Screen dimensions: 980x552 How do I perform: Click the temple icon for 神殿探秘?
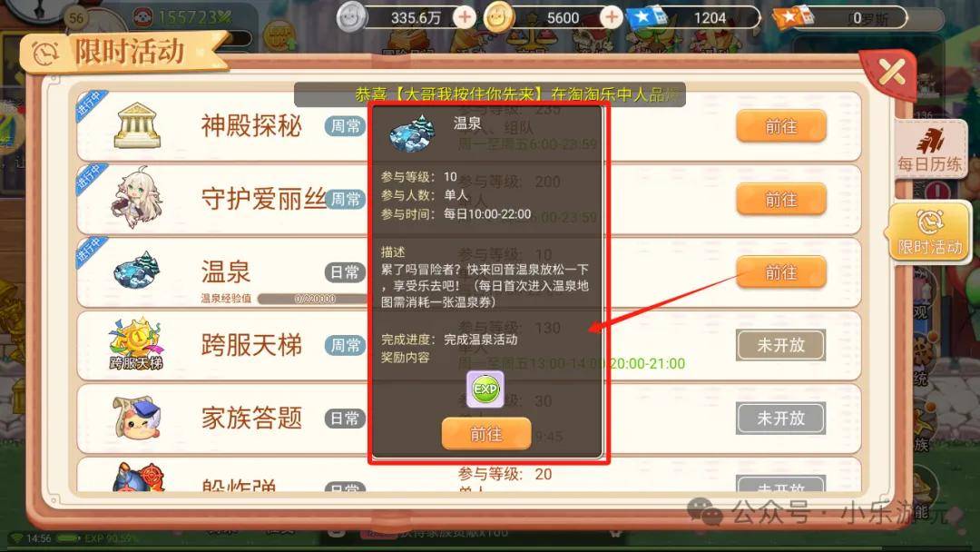(x=137, y=125)
